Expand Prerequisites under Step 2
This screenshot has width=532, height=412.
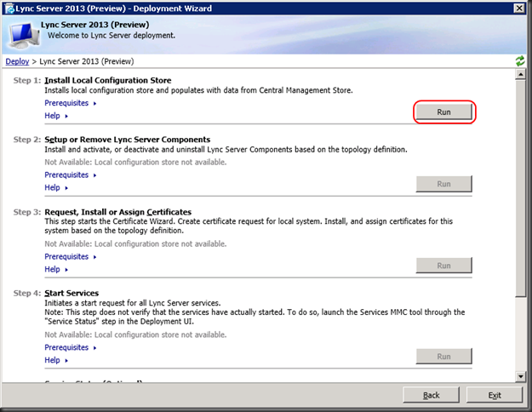[71, 175]
